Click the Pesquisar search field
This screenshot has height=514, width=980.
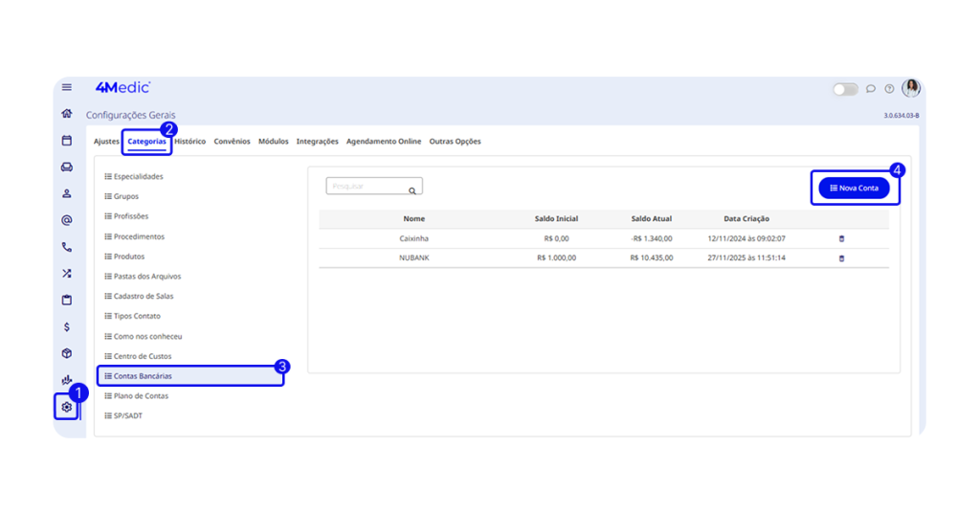[x=367, y=187]
